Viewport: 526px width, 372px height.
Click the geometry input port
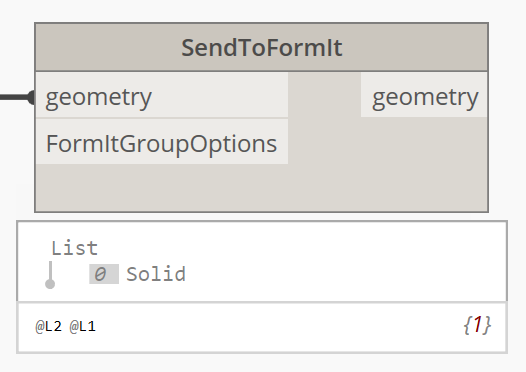[x=162, y=95]
